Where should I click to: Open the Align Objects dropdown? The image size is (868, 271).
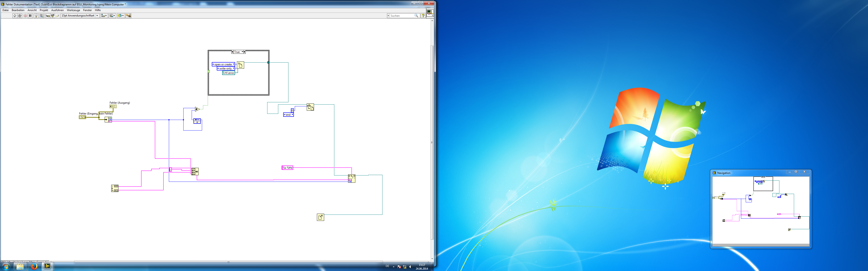click(104, 16)
